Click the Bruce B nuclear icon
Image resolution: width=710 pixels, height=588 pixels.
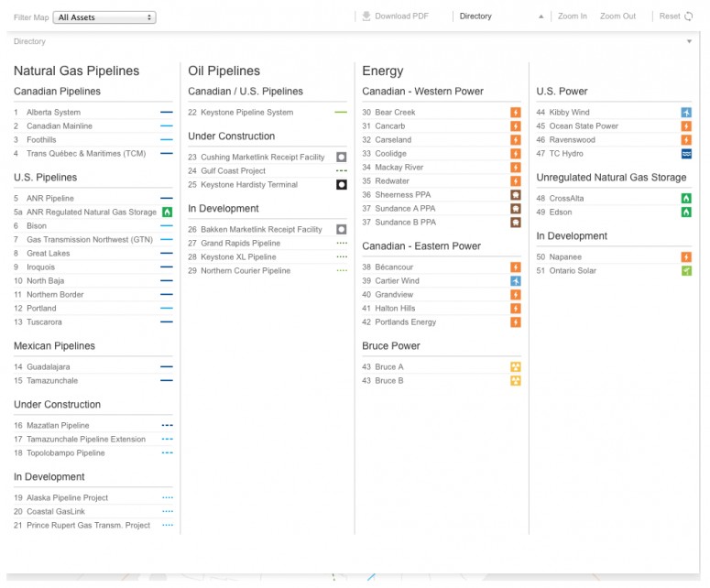[x=515, y=380]
